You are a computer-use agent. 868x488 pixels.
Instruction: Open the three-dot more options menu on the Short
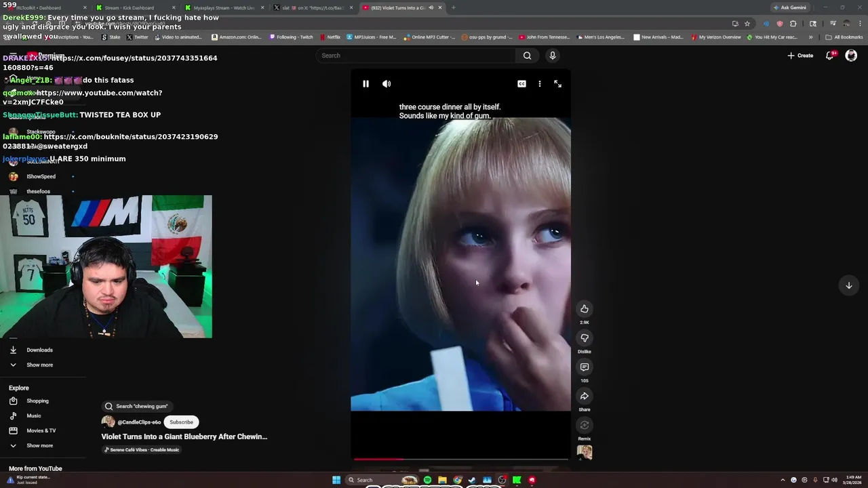(540, 84)
